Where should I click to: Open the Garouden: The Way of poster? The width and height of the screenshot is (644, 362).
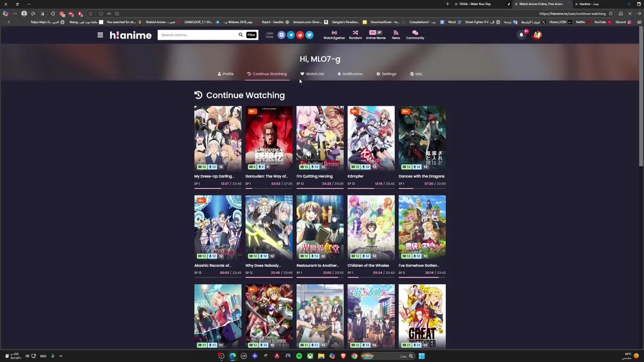pyautogui.click(x=269, y=138)
